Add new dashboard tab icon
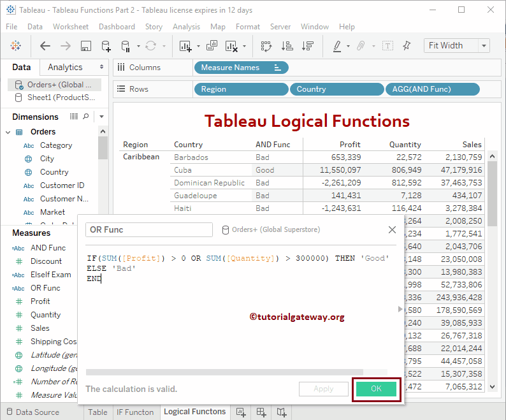This screenshot has height=420, width=506. [x=261, y=412]
